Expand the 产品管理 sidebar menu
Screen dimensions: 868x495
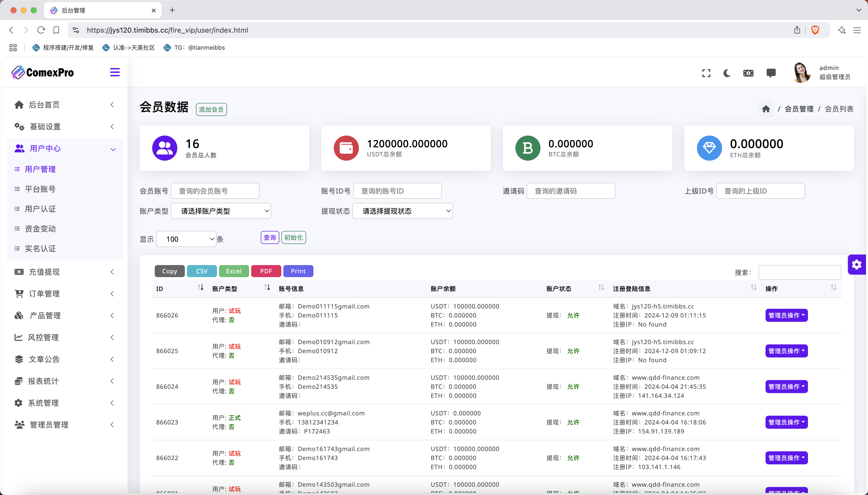tap(65, 316)
